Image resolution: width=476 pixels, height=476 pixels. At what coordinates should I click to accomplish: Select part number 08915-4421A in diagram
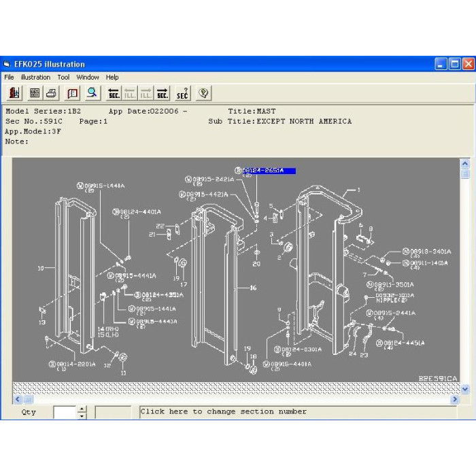click(207, 194)
